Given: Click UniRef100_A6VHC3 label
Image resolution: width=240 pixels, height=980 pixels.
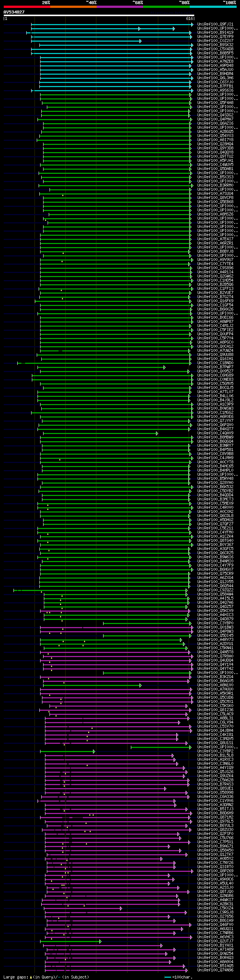Looking at the screenshot, I should pyautogui.click(x=215, y=938).
